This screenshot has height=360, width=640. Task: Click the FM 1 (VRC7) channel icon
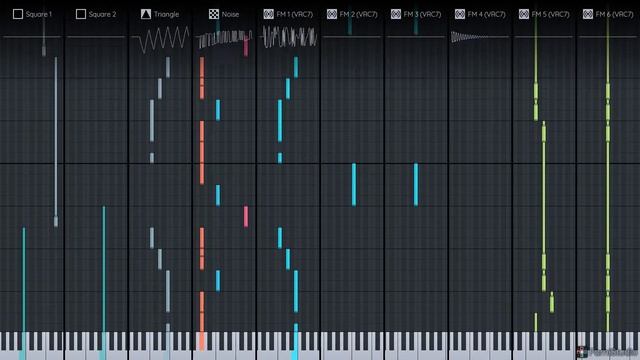pos(269,14)
